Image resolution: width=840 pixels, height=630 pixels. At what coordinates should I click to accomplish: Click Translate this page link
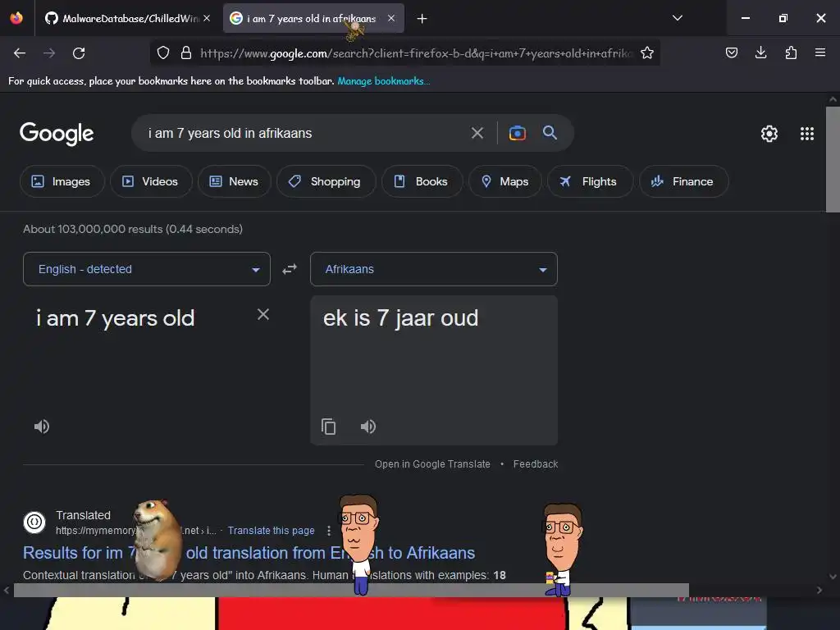(271, 531)
